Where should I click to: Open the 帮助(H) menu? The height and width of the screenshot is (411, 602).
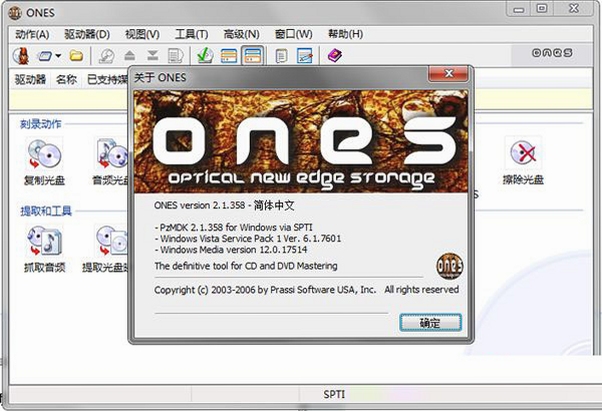point(345,34)
